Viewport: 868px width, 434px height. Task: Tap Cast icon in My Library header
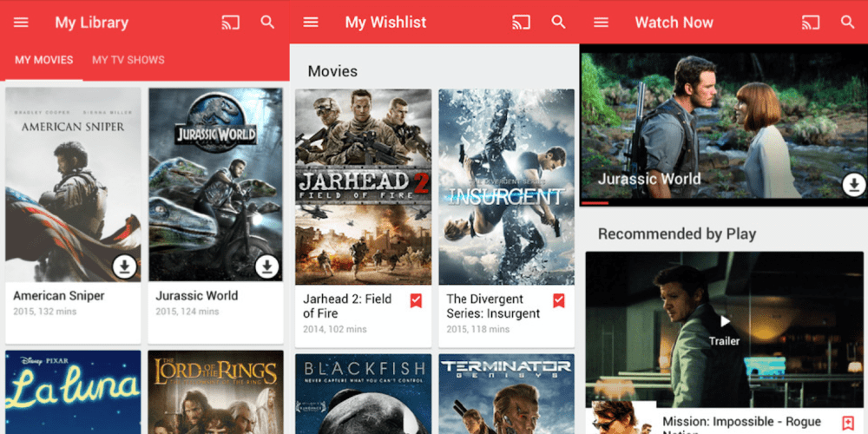click(x=231, y=23)
